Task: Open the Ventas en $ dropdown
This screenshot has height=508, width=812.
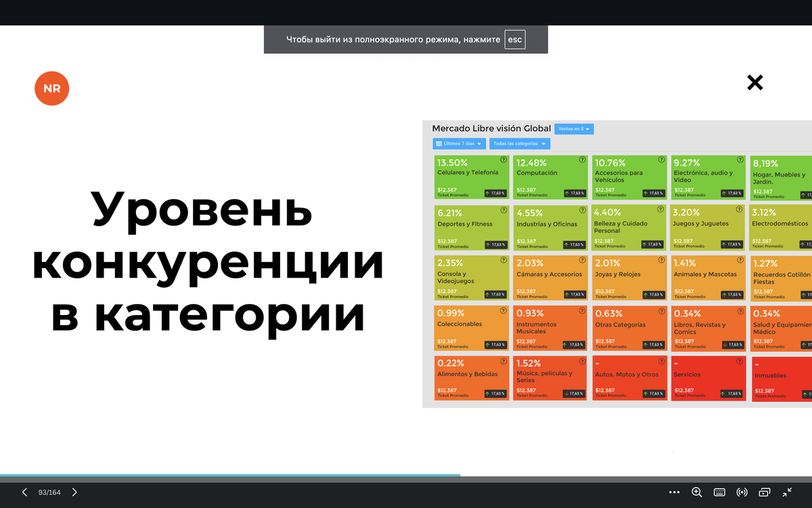Action: tap(574, 129)
